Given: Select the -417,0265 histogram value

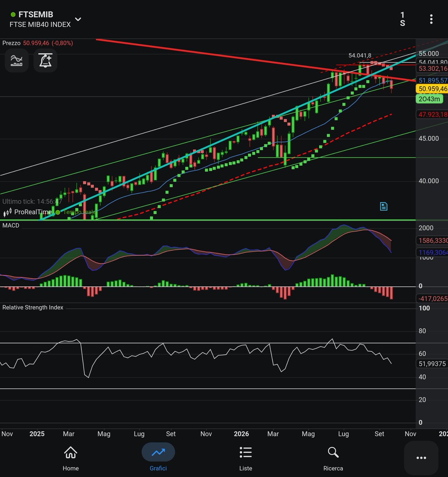Looking at the screenshot, I should (432, 298).
